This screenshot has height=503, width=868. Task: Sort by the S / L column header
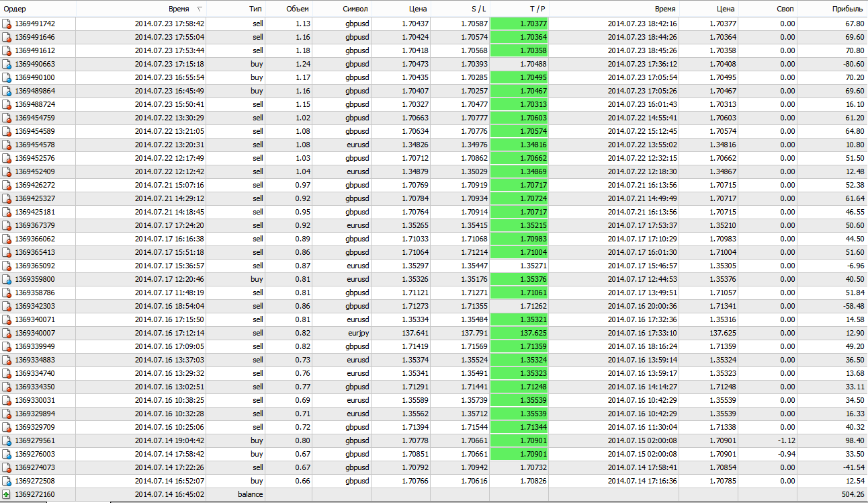(461, 9)
